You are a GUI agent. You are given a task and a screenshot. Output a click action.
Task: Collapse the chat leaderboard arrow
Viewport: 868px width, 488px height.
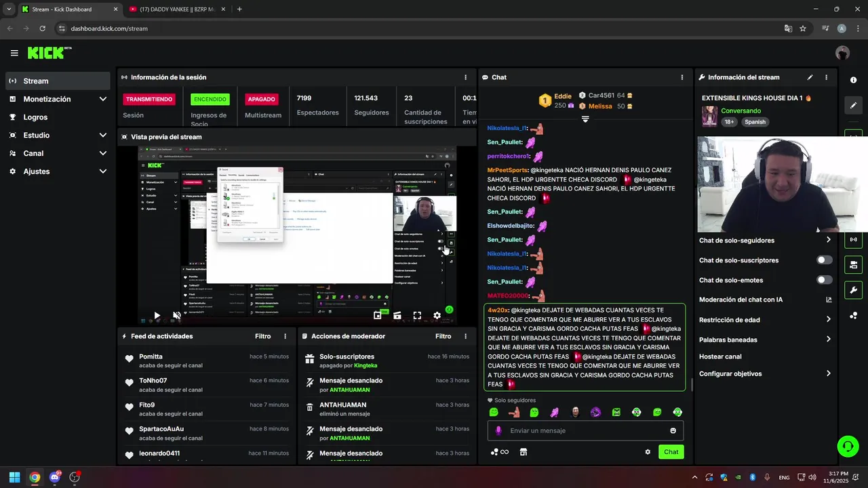(x=585, y=119)
